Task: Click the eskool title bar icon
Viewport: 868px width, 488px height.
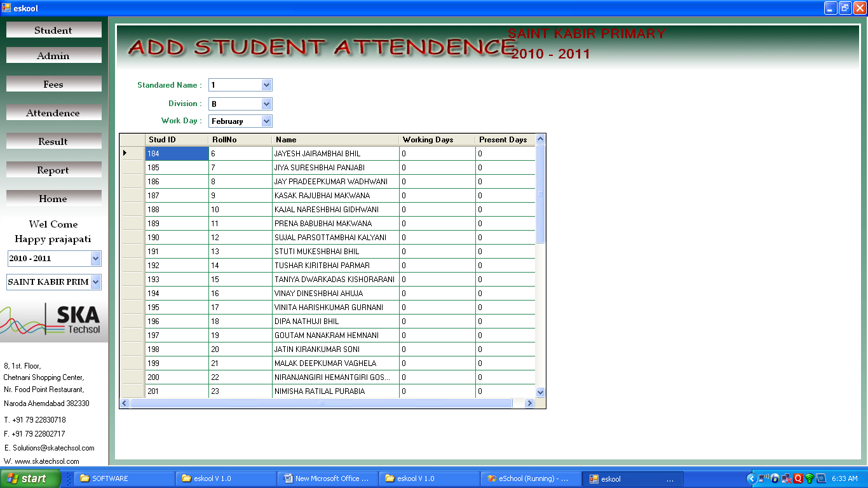Action: pyautogui.click(x=6, y=8)
